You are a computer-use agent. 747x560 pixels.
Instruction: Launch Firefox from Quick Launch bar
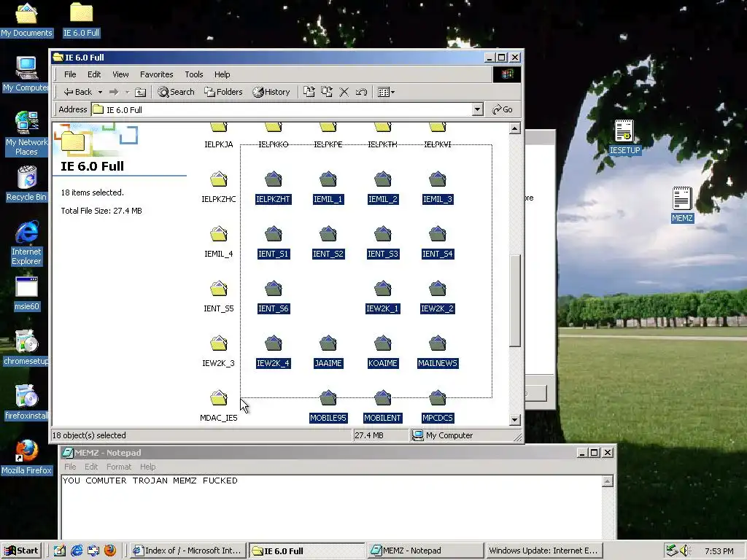coord(110,551)
